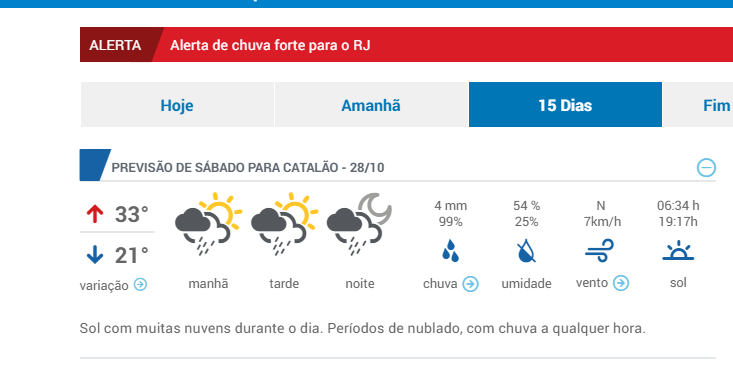This screenshot has height=366, width=733.
Task: Click the dark red ALERTA label
Action: coord(115,45)
